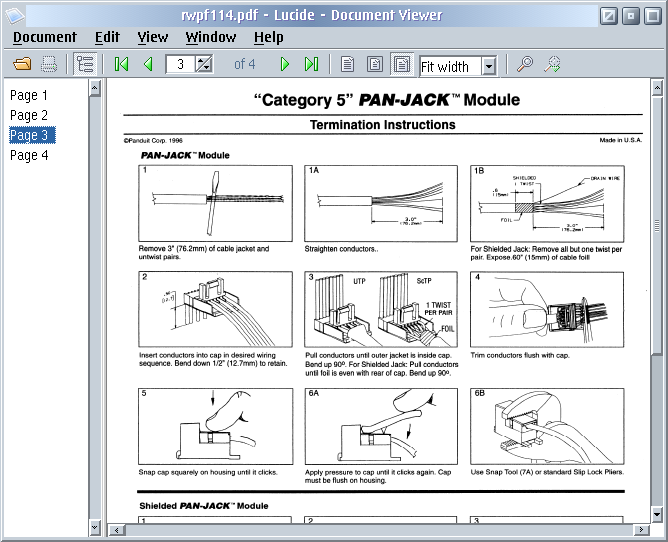Click inside the page number field
The height and width of the screenshot is (542, 668).
[x=181, y=65]
